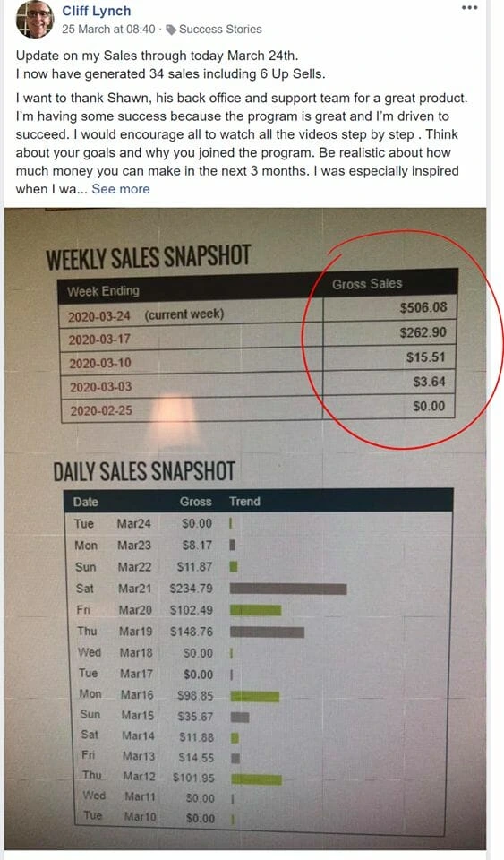Click the Trend column header
The image size is (504, 860).
coord(244,502)
